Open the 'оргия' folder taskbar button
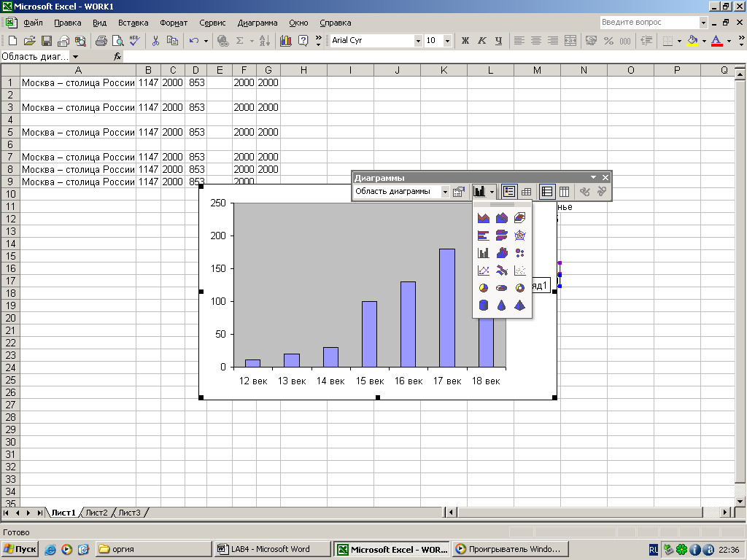Image resolution: width=747 pixels, height=560 pixels. tap(153, 549)
